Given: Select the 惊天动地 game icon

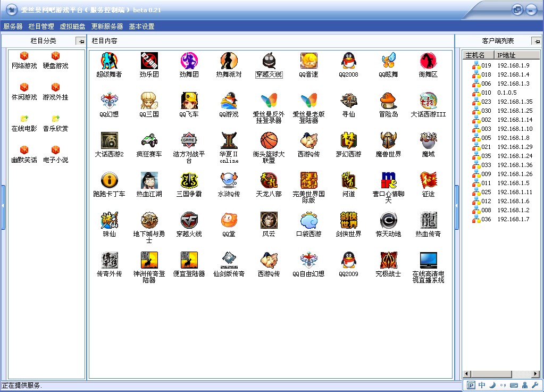Looking at the screenshot, I should pos(388,221).
